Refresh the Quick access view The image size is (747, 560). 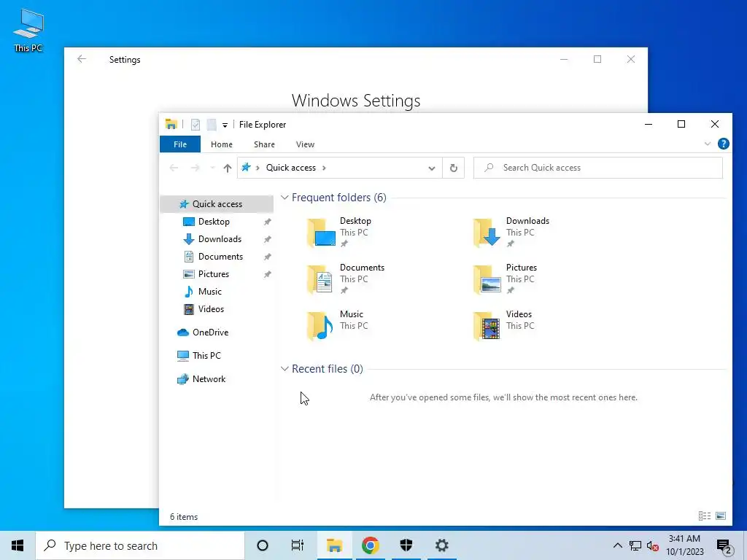[454, 168]
